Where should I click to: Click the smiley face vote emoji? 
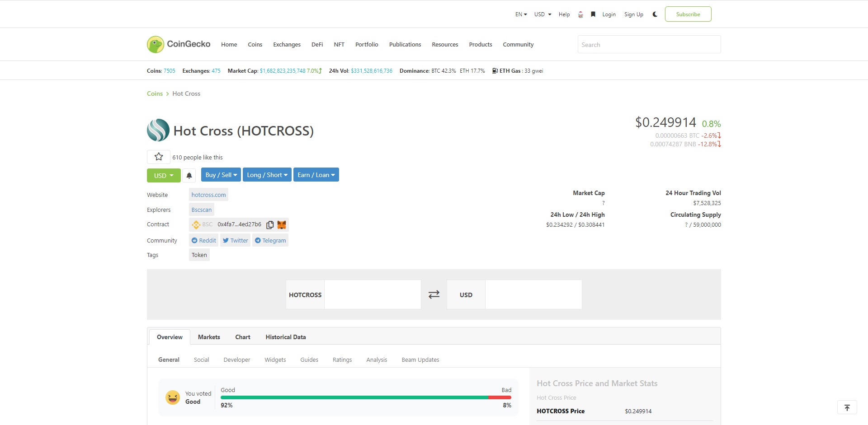point(172,397)
